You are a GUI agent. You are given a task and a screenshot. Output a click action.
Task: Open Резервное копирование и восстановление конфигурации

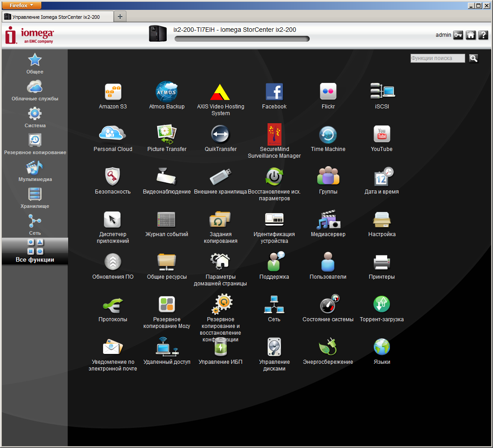tap(222, 304)
